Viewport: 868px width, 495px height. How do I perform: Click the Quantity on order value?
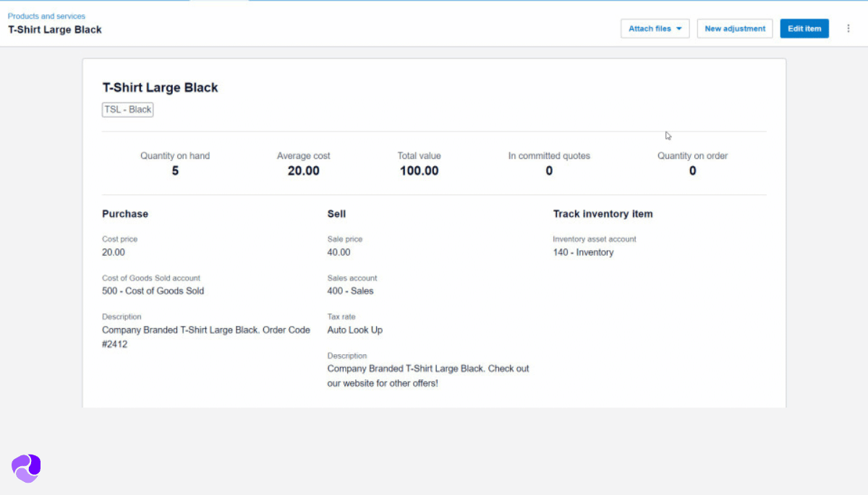click(692, 171)
